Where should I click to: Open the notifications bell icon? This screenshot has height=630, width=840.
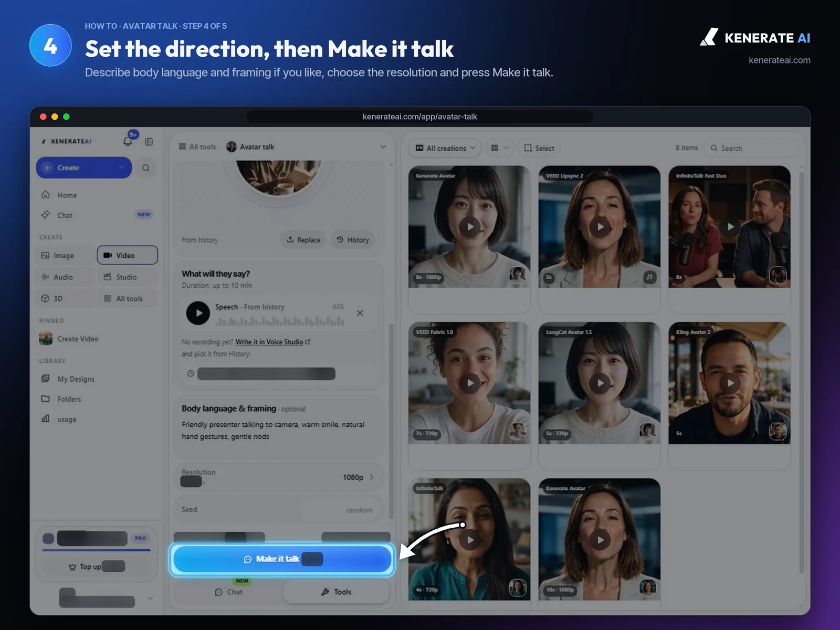coord(128,141)
